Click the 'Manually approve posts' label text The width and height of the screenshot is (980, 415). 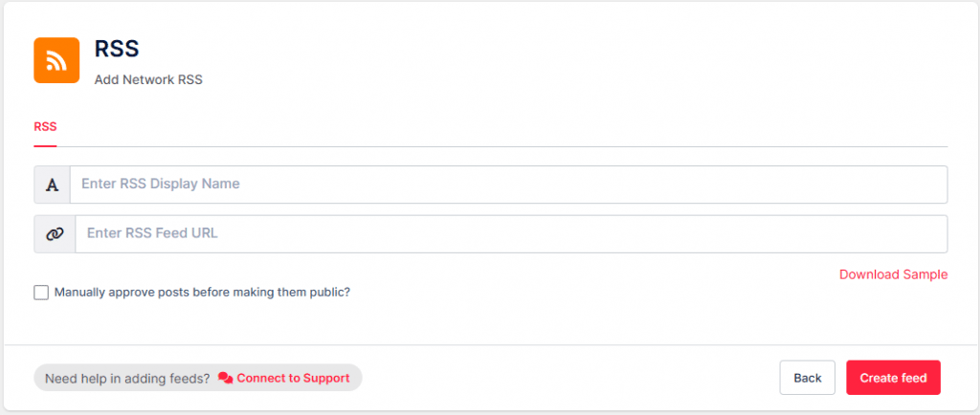point(202,293)
